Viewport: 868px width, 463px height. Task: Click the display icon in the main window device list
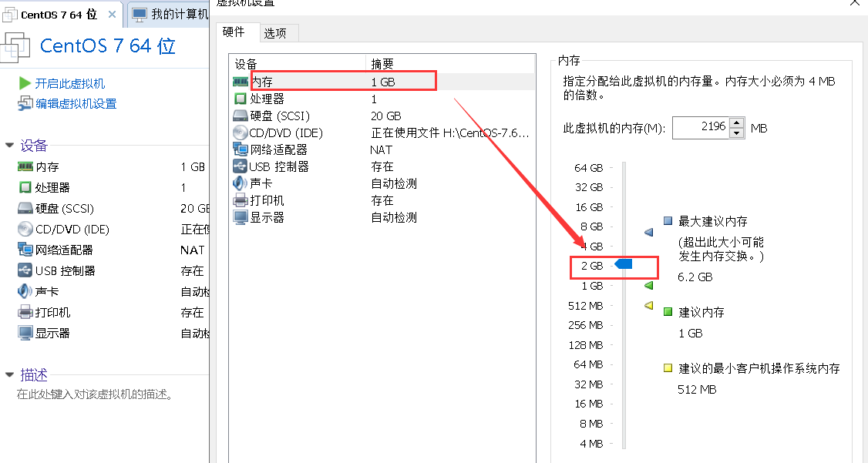pyautogui.click(x=25, y=333)
